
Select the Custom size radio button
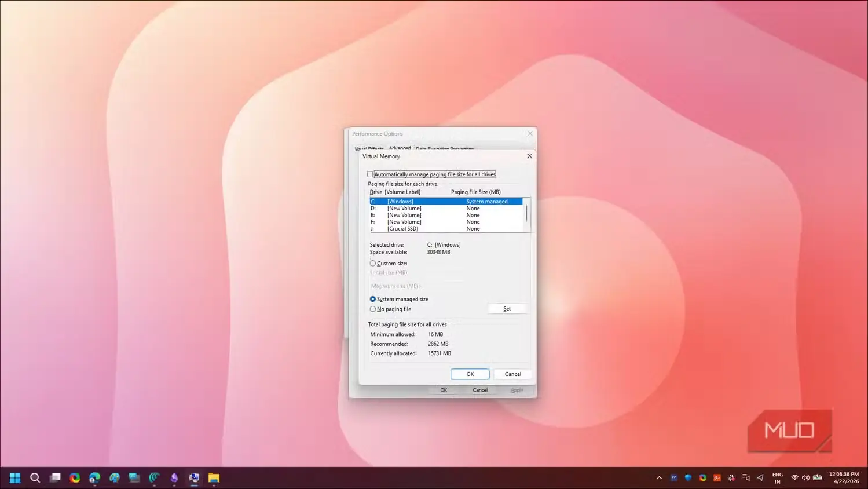[x=373, y=264]
